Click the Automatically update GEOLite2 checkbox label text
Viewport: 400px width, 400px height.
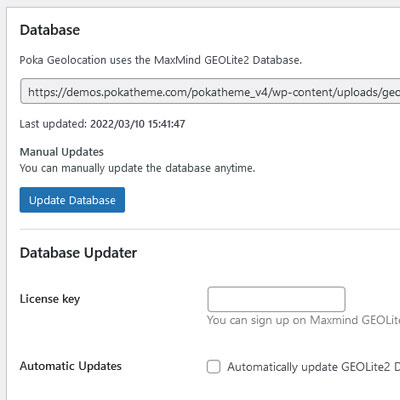313,367
